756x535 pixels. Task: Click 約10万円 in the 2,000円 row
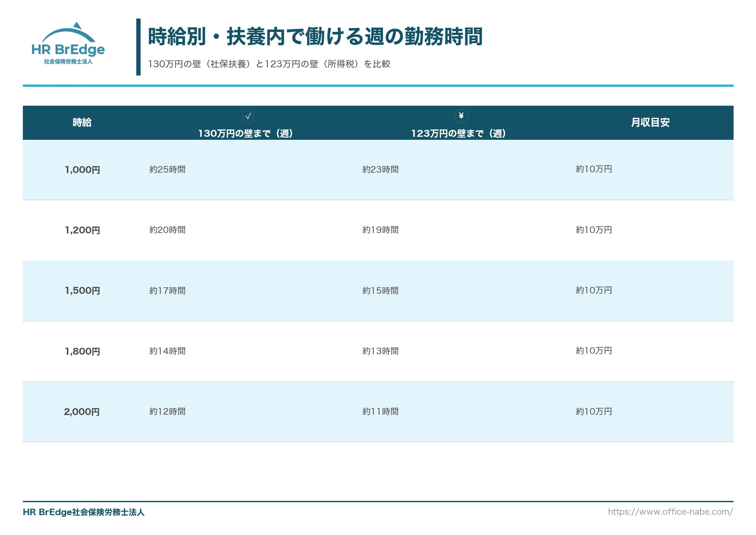pos(594,412)
